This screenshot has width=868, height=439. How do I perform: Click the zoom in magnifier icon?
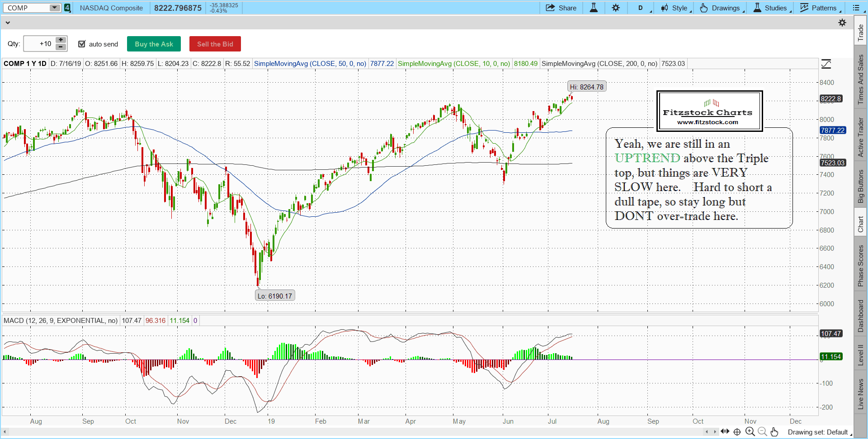click(750, 432)
